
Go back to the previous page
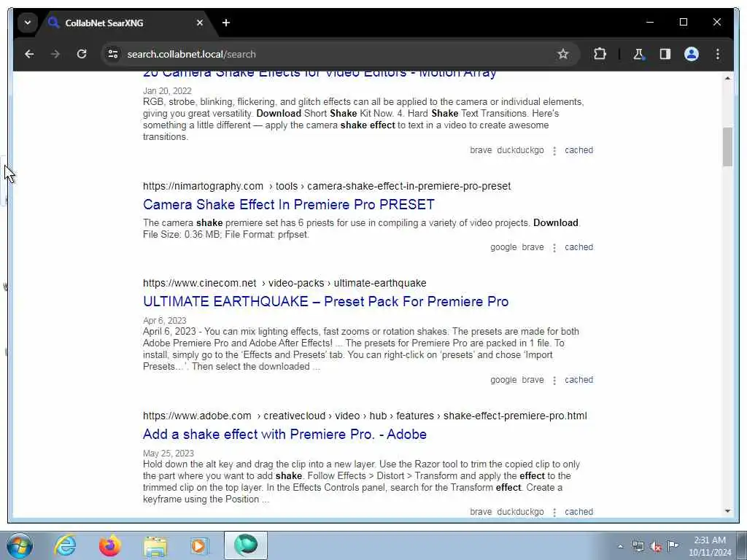pos(29,54)
